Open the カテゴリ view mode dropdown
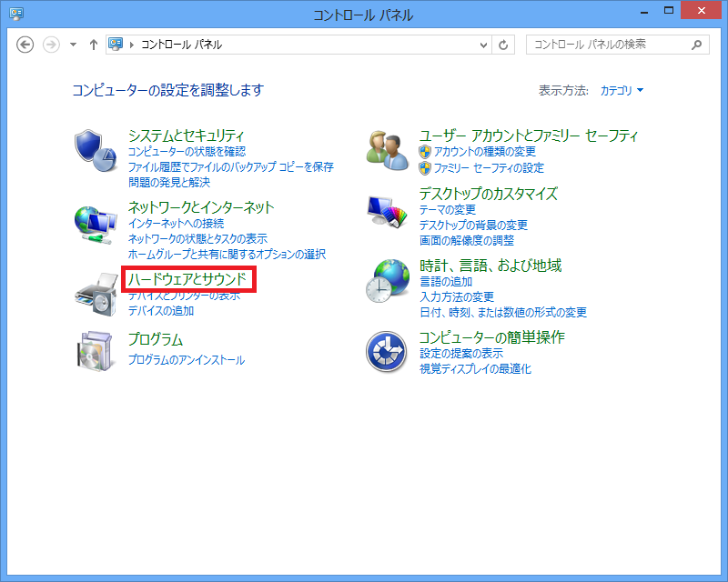Screen dimensions: 728x582 (x=622, y=91)
